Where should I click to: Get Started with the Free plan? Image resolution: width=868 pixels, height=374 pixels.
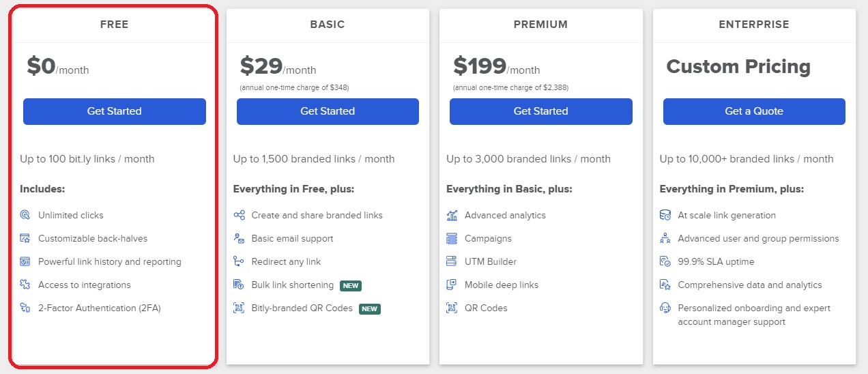[x=115, y=111]
